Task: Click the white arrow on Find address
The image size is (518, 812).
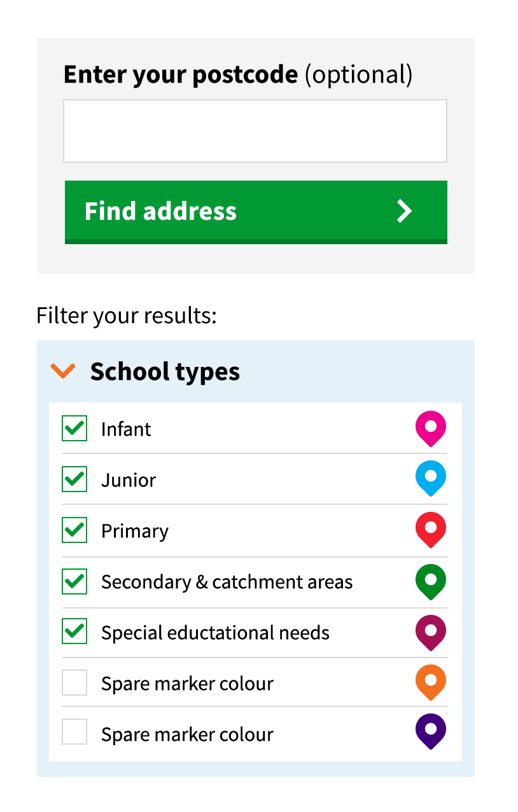Action: click(404, 210)
